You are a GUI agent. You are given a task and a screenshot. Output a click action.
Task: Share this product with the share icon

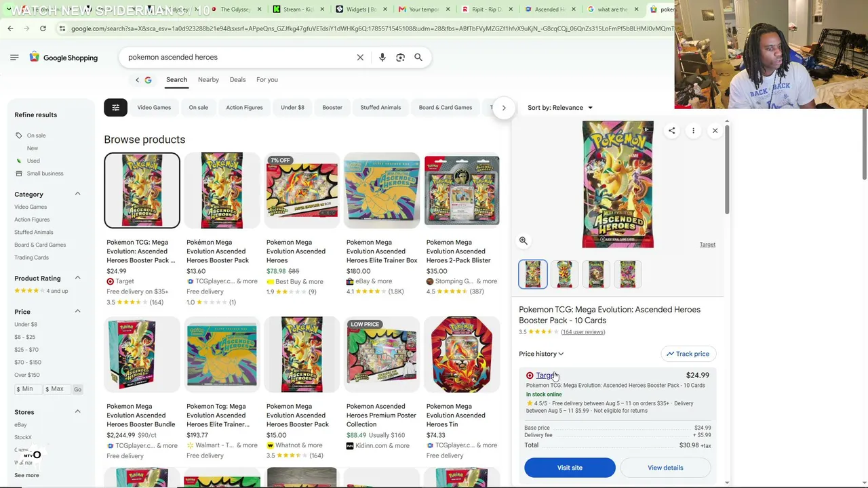671,131
